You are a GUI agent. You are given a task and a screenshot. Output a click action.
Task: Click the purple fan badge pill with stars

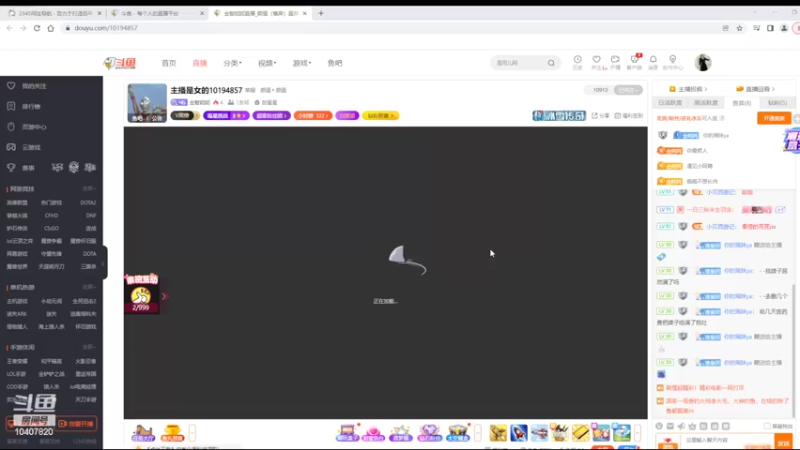pos(226,116)
